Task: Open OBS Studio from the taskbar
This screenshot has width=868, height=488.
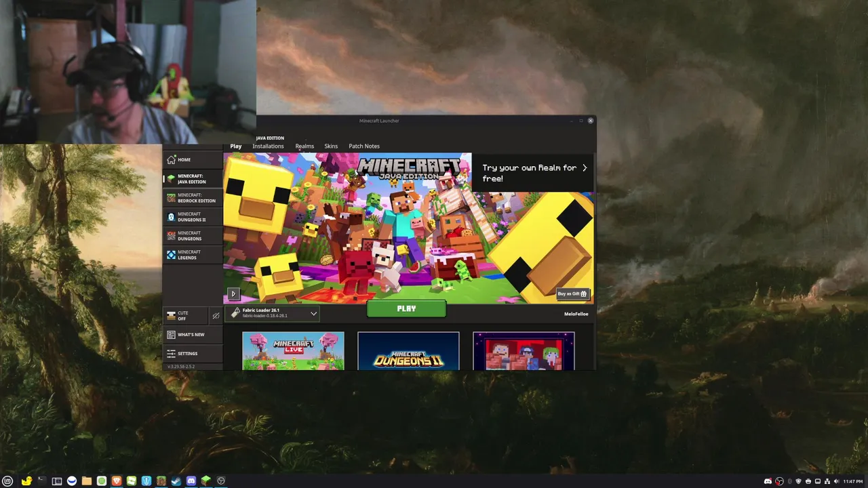Action: [220, 481]
